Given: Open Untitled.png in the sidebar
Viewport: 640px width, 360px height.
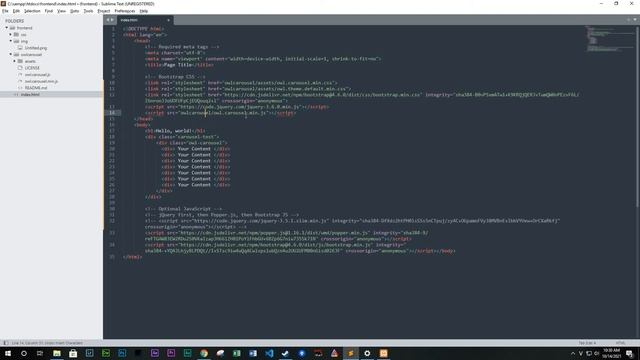Looking at the screenshot, I should (36, 48).
